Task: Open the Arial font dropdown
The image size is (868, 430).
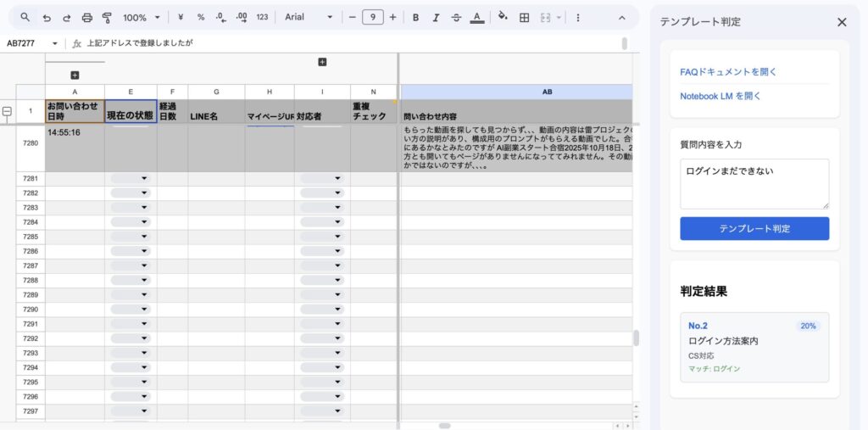Action: pyautogui.click(x=309, y=17)
